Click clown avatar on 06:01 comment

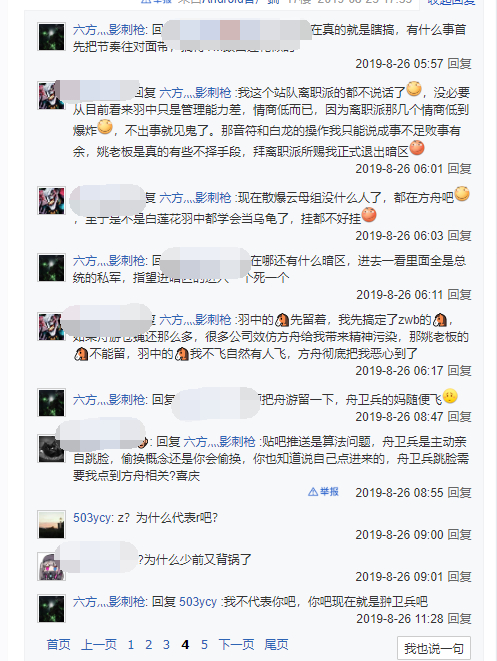(51, 96)
